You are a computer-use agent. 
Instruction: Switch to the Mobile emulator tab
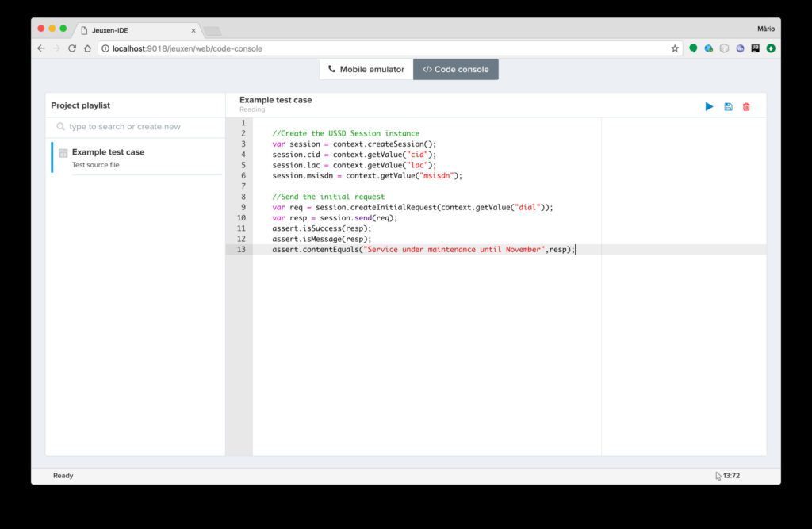[366, 70]
